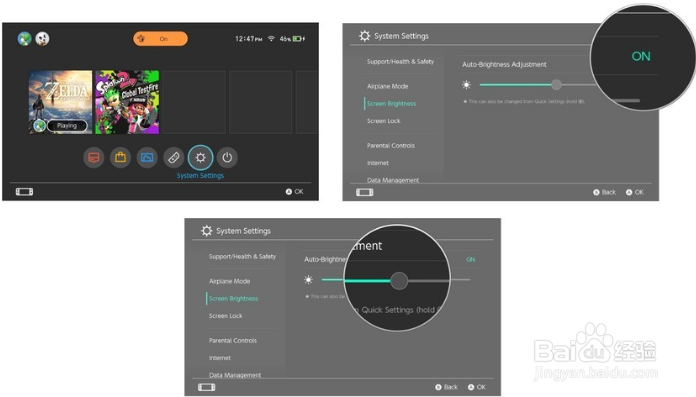Open the Controllers icon on home menu
The height and width of the screenshot is (397, 696).
pyautogui.click(x=174, y=157)
